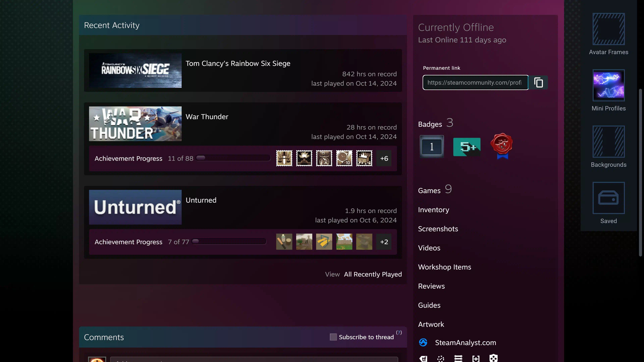The width and height of the screenshot is (644, 362).
Task: Open the War Thunder game banner
Action: 135,124
